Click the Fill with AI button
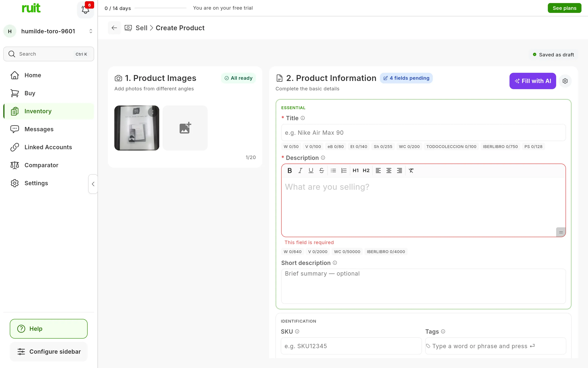 (x=533, y=81)
